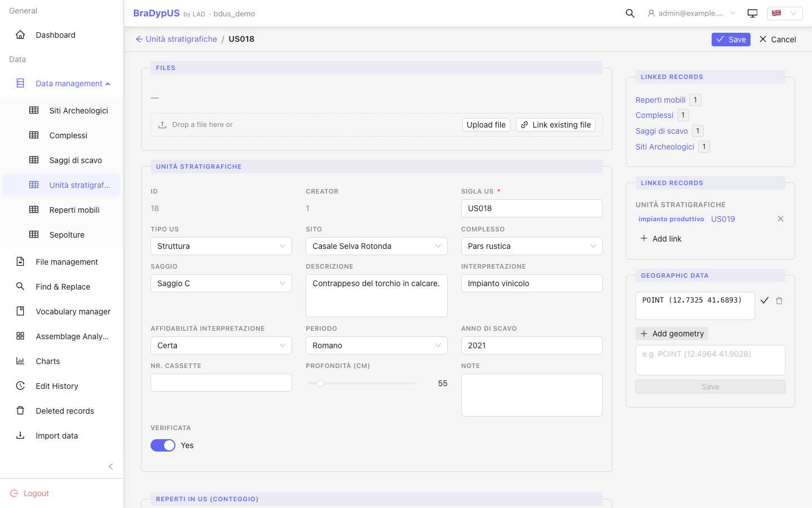Open the search magnifier in top bar

pos(630,13)
